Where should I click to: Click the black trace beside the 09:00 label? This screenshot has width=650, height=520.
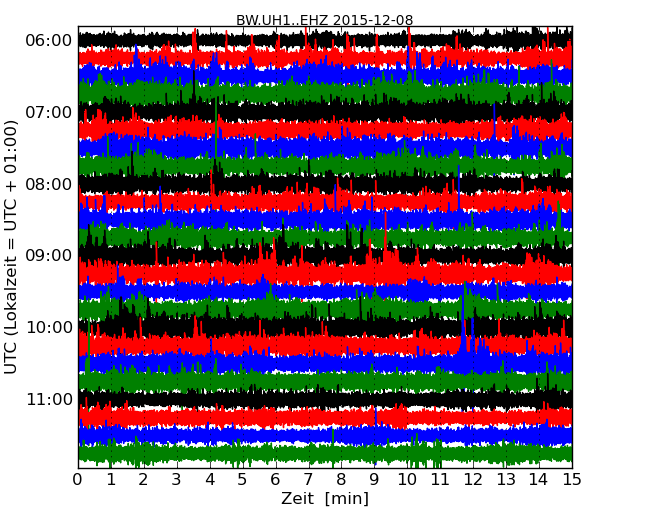click(325, 255)
